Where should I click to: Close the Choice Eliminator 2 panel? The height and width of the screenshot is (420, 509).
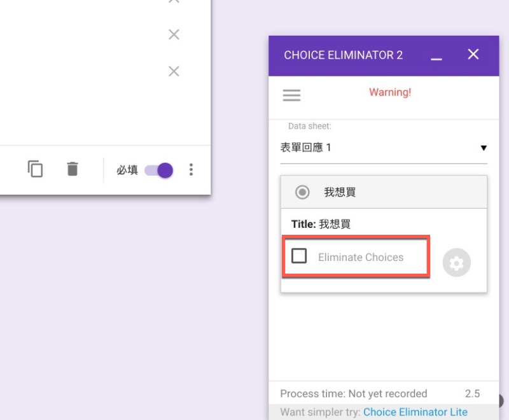(473, 54)
